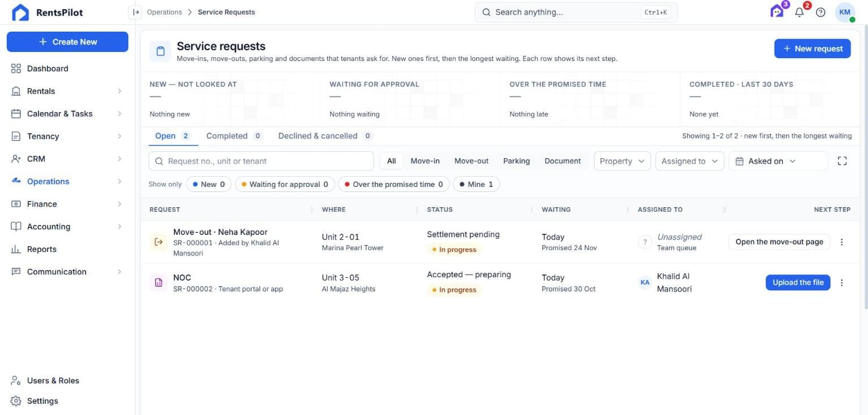
Task: Switch to the Declined & cancelled tab
Action: pos(325,136)
